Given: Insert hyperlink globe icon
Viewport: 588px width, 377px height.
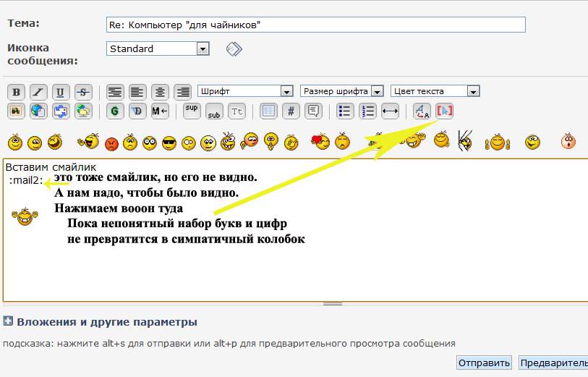Looking at the screenshot, I should pos(38,111).
